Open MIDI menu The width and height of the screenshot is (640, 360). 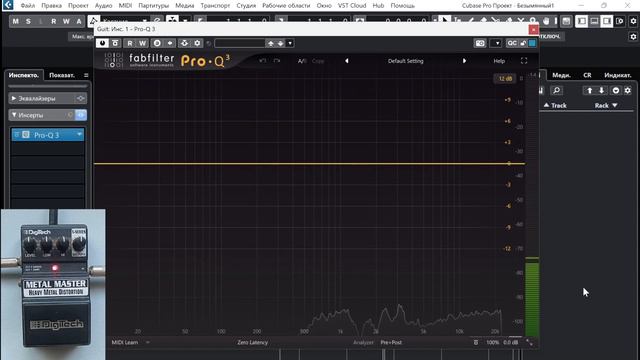[125, 6]
